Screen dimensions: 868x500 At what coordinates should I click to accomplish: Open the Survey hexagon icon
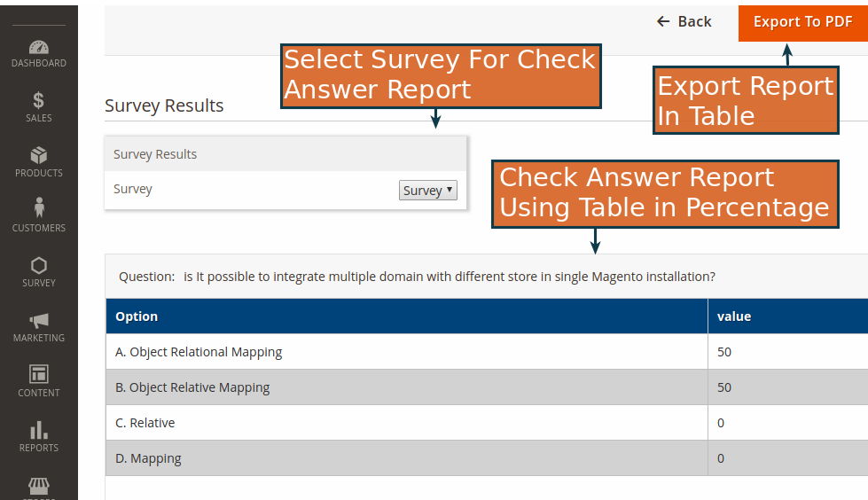39,265
